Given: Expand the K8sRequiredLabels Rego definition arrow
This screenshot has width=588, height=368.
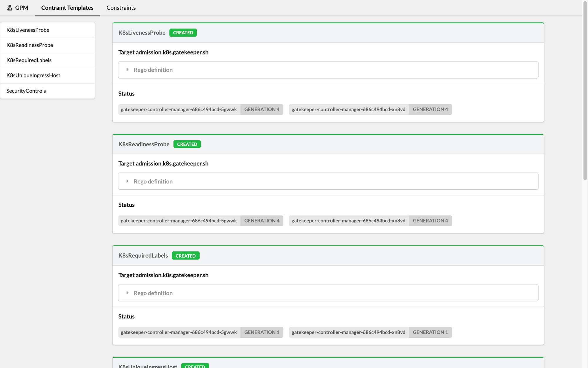Looking at the screenshot, I should [127, 293].
